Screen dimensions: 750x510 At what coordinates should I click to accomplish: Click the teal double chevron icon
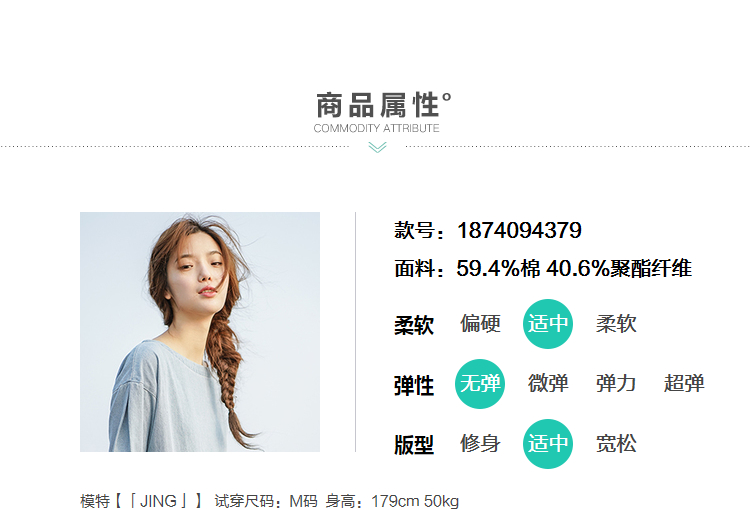(377, 147)
